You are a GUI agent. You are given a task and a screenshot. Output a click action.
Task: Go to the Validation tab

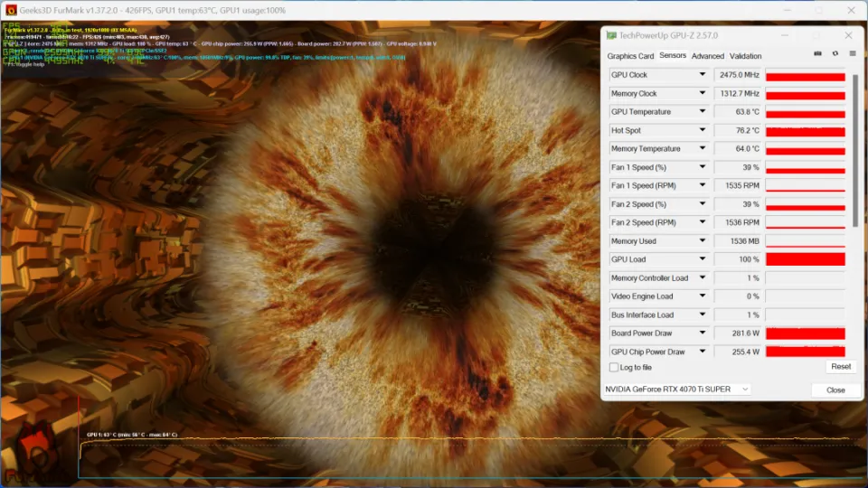click(x=745, y=56)
